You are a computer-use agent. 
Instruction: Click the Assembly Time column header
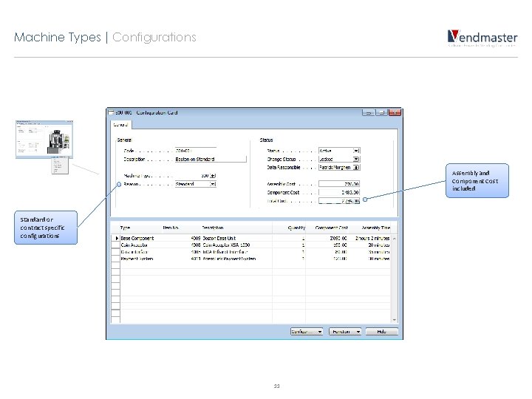tap(375, 228)
